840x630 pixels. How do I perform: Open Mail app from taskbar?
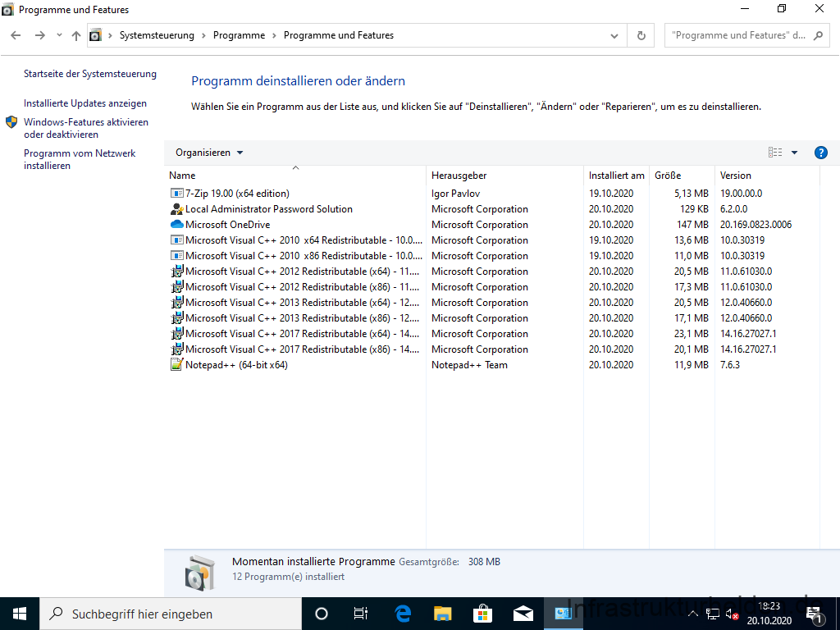523,614
